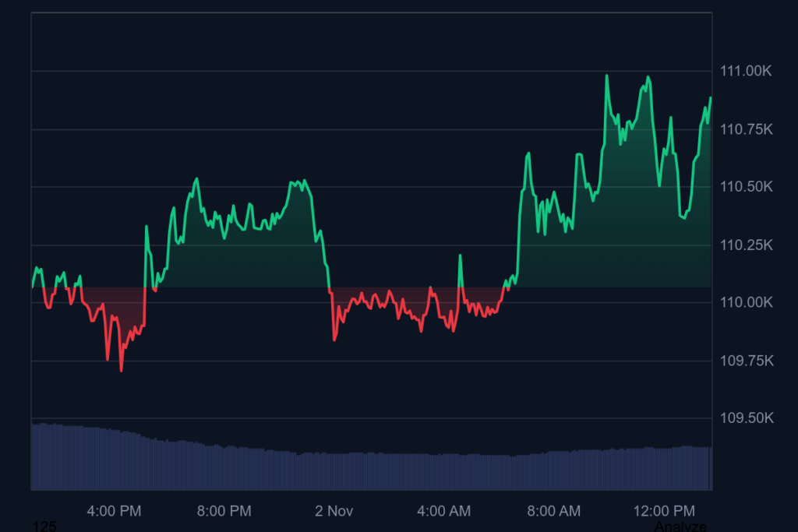Click the 111.00K price axis label

pyautogui.click(x=746, y=71)
